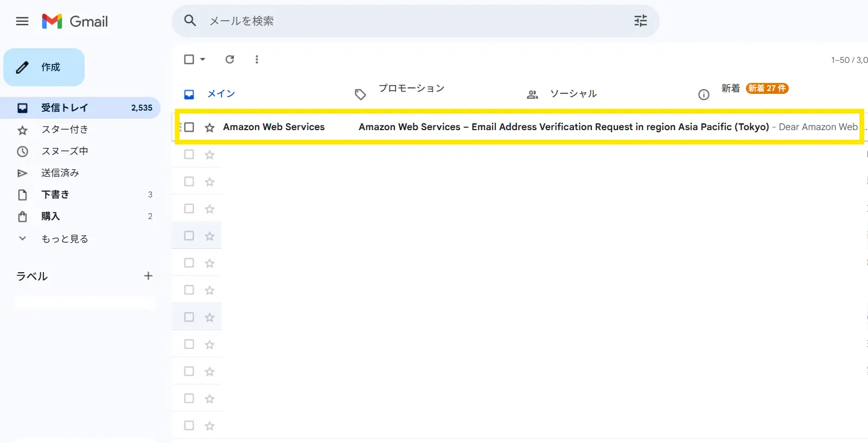This screenshot has height=443, width=868.
Task: Check the second email row checkbox
Action: tap(189, 155)
